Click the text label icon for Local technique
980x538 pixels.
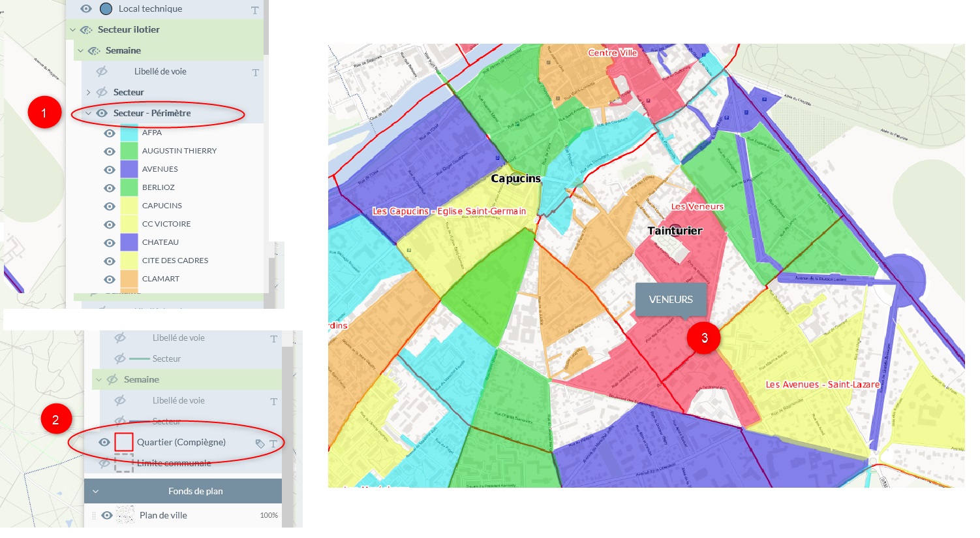[x=254, y=10]
